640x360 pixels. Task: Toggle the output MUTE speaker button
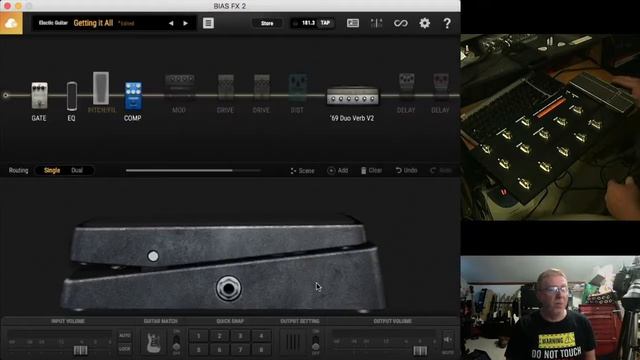point(448,340)
